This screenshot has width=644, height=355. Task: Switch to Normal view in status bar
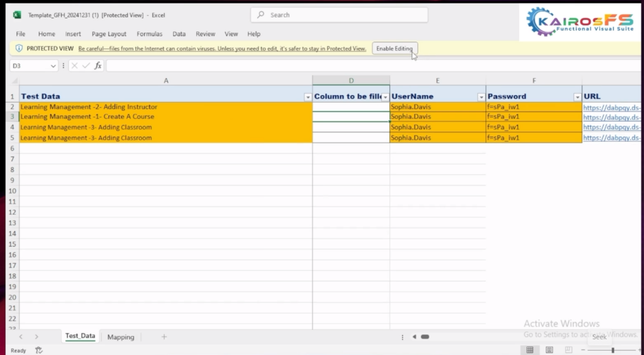[530, 350]
